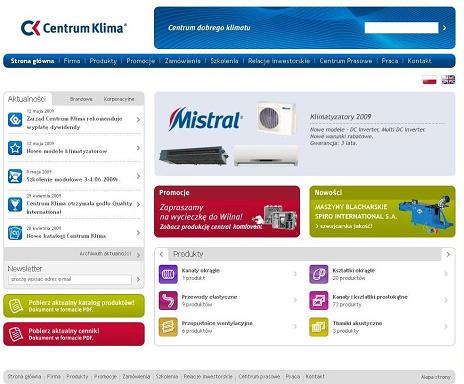Open the chevron beside Kanały i kształtki prostokątne
This screenshot has height=384, width=464.
[x=446, y=300]
